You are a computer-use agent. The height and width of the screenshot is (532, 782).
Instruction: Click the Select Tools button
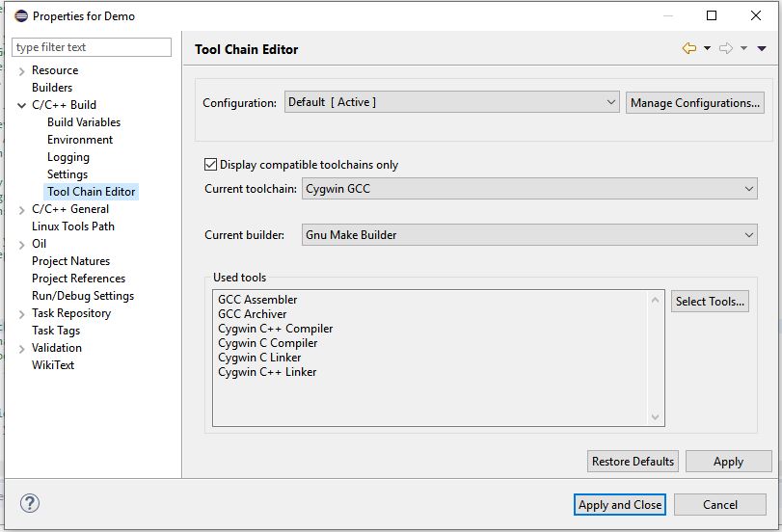[x=710, y=301]
